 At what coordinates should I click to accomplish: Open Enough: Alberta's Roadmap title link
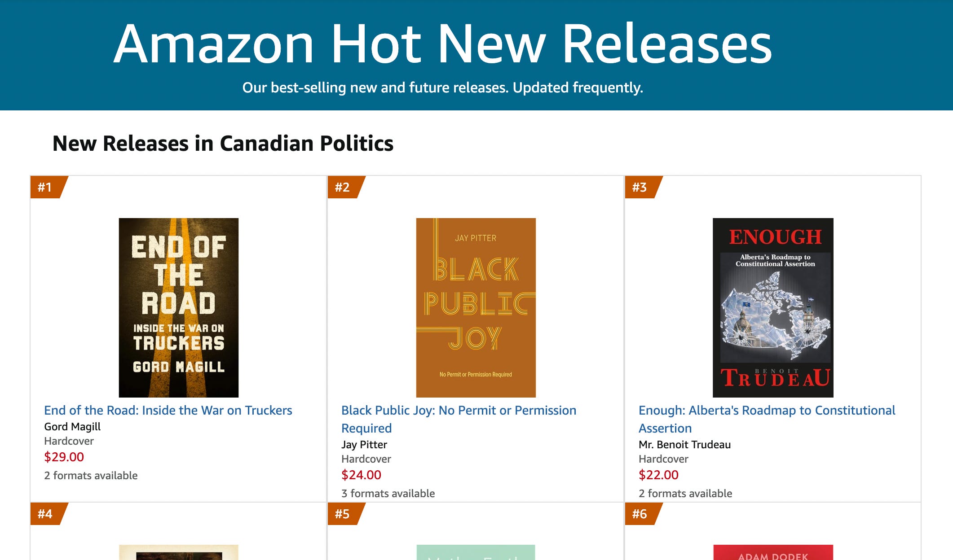[x=767, y=419]
